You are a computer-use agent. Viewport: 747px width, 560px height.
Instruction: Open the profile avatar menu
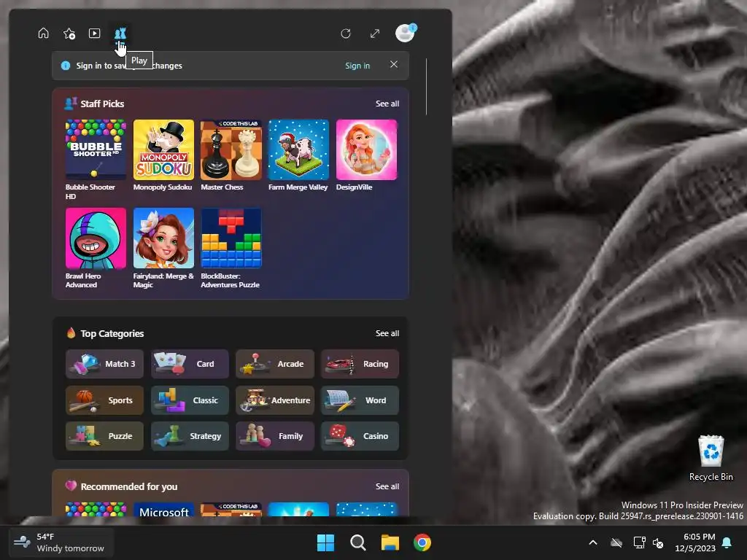406,33
